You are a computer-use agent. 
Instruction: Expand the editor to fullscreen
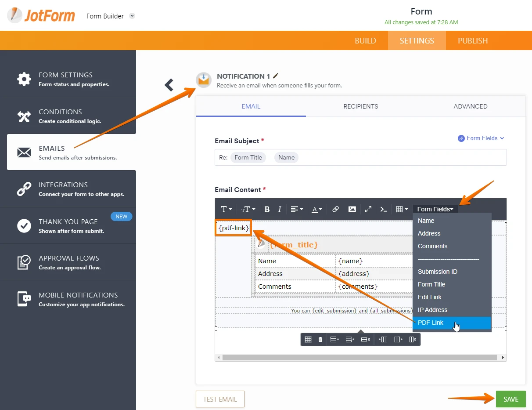(368, 209)
